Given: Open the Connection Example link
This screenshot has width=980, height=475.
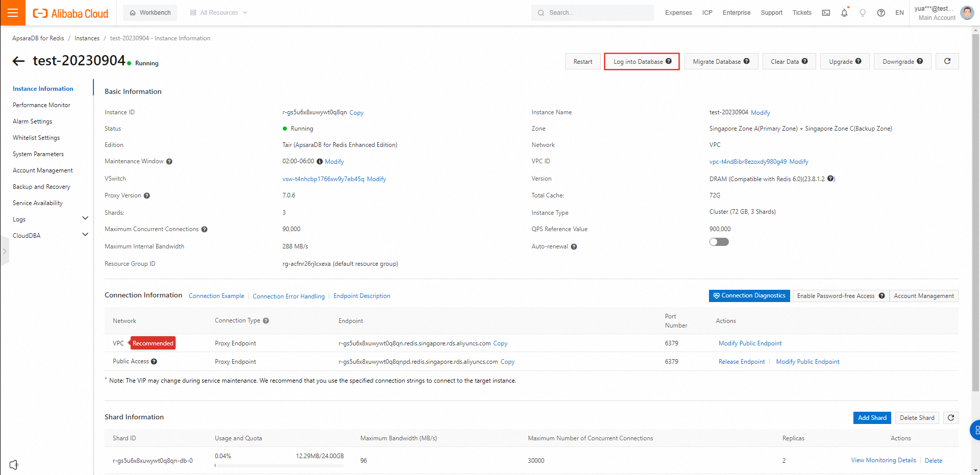Looking at the screenshot, I should (x=216, y=296).
